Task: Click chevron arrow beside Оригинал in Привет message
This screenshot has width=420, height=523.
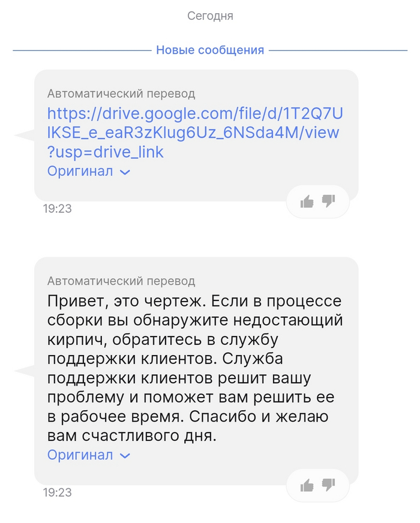Action: (125, 456)
